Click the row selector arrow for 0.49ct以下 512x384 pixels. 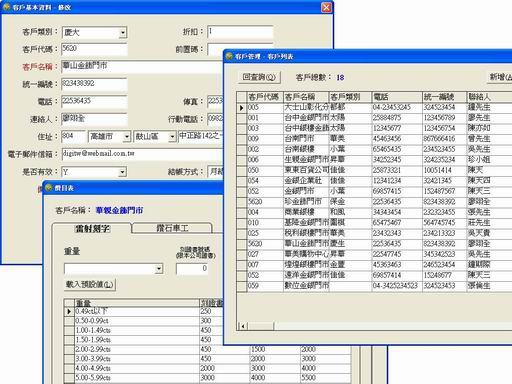pyautogui.click(x=69, y=312)
